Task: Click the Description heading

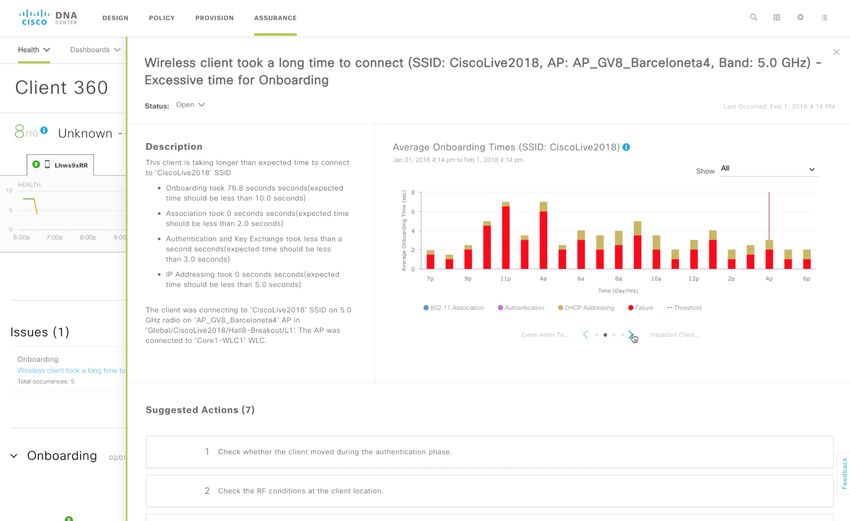Action: 174,146
